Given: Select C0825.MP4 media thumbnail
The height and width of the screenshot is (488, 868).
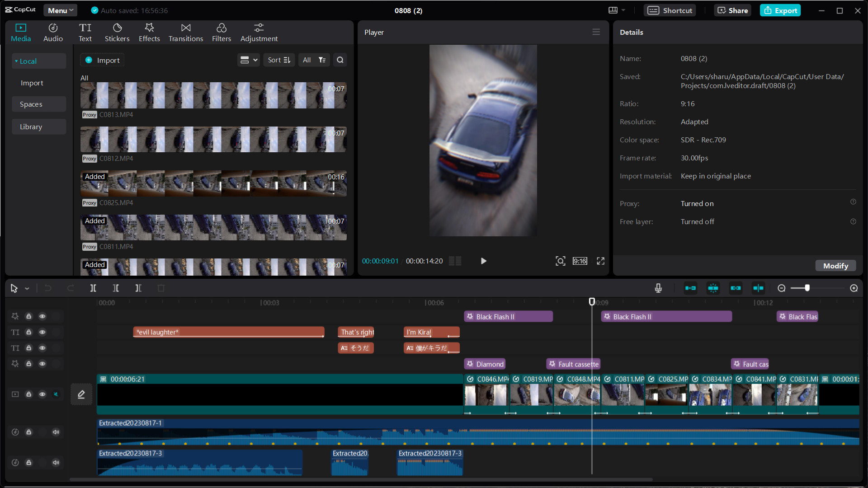Looking at the screenshot, I should 213,183.
